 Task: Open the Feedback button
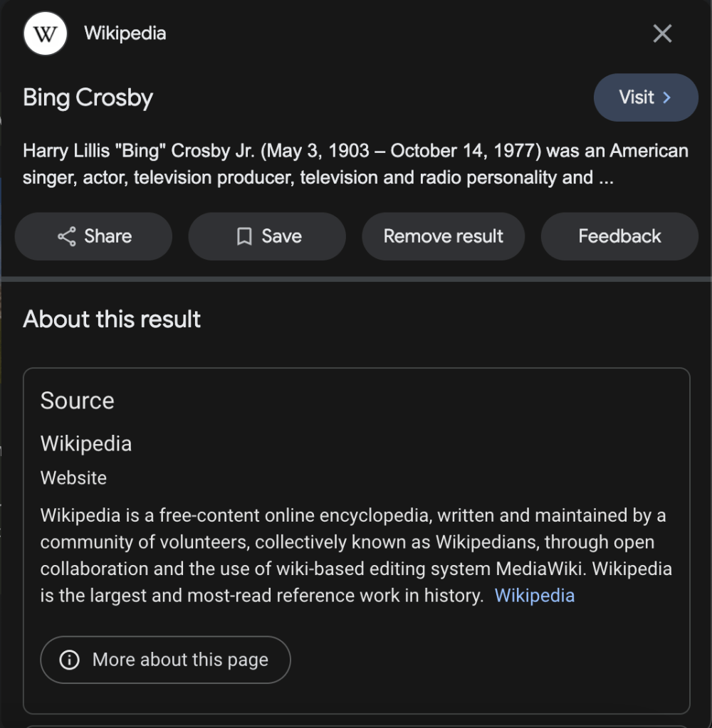pos(619,236)
